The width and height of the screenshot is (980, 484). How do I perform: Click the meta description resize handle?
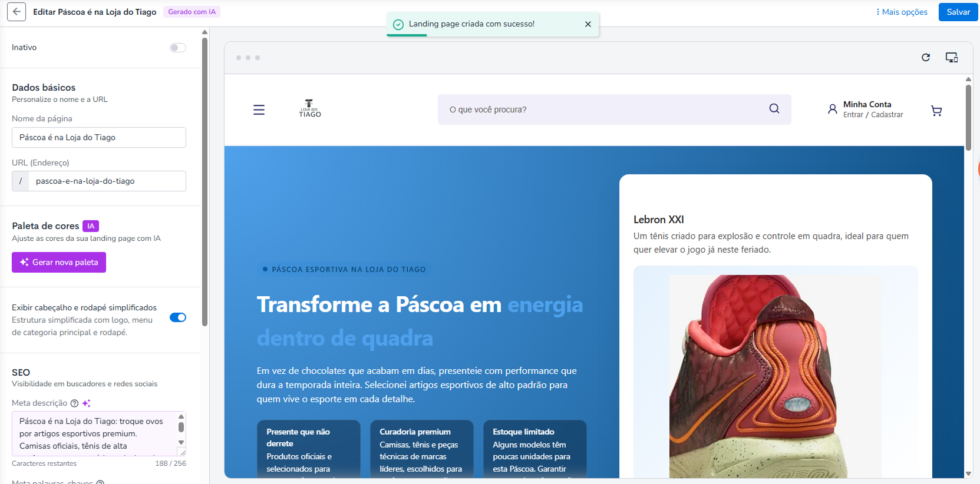[182, 452]
